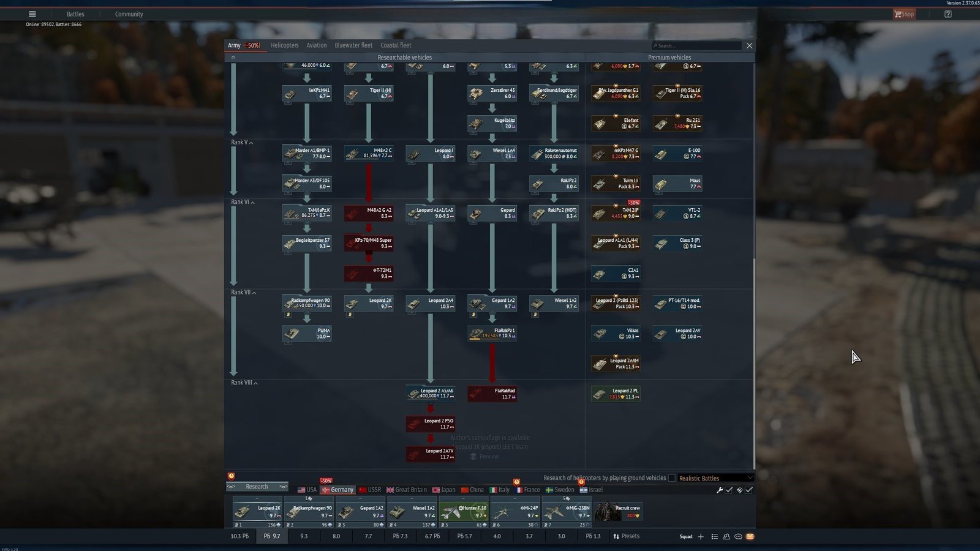This screenshot has height=551, width=980.
Task: Open the Realistic Battles mode dropdown
Action: click(x=715, y=478)
